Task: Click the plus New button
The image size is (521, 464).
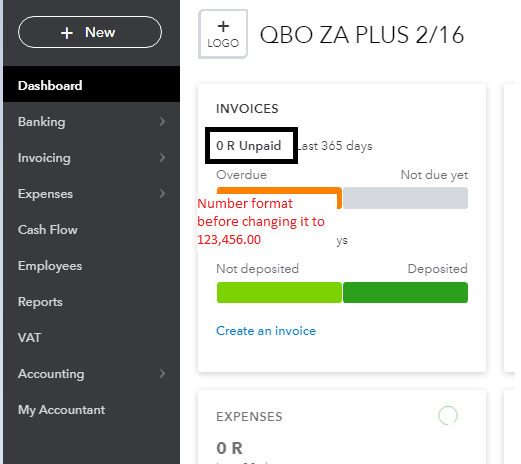Action: (x=90, y=32)
